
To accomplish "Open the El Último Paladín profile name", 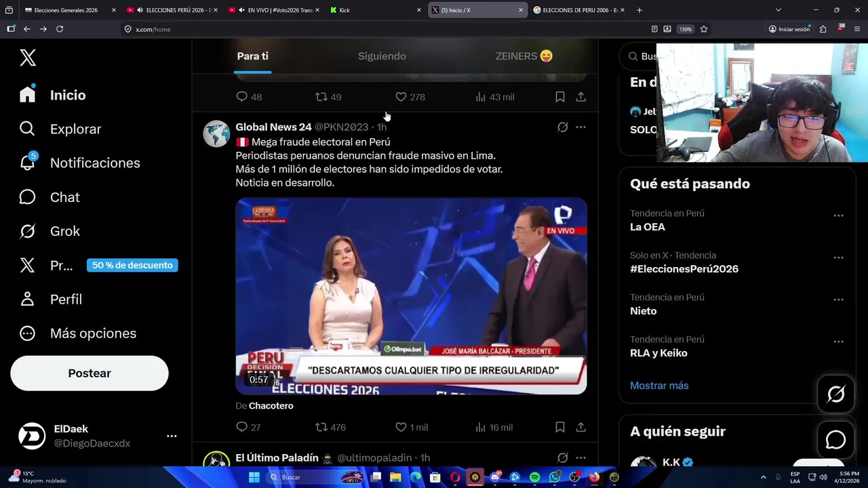I will 277,458.
